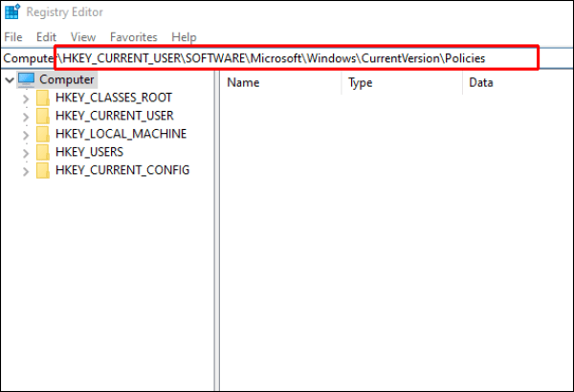Open the Edit menu

(x=46, y=37)
